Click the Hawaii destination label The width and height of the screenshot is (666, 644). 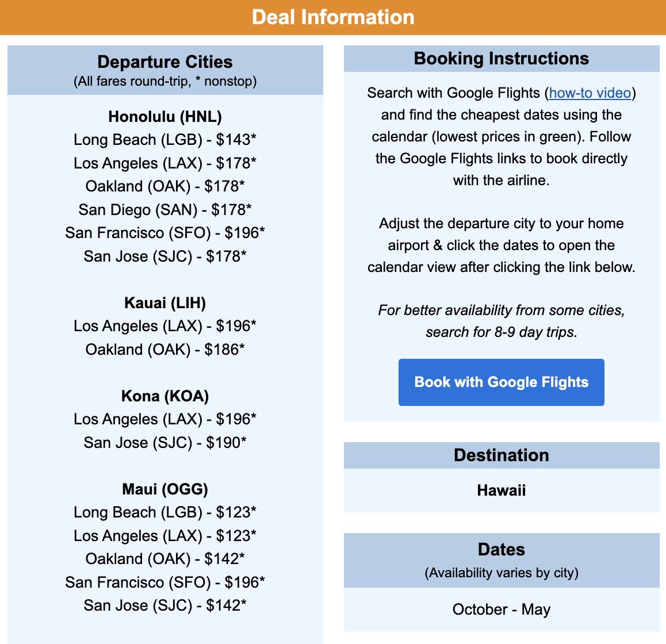point(501,490)
